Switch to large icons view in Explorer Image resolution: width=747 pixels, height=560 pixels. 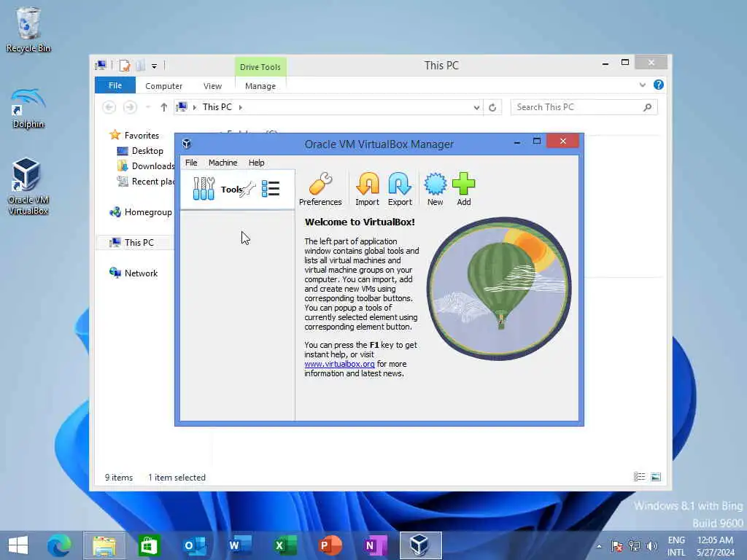click(x=656, y=477)
